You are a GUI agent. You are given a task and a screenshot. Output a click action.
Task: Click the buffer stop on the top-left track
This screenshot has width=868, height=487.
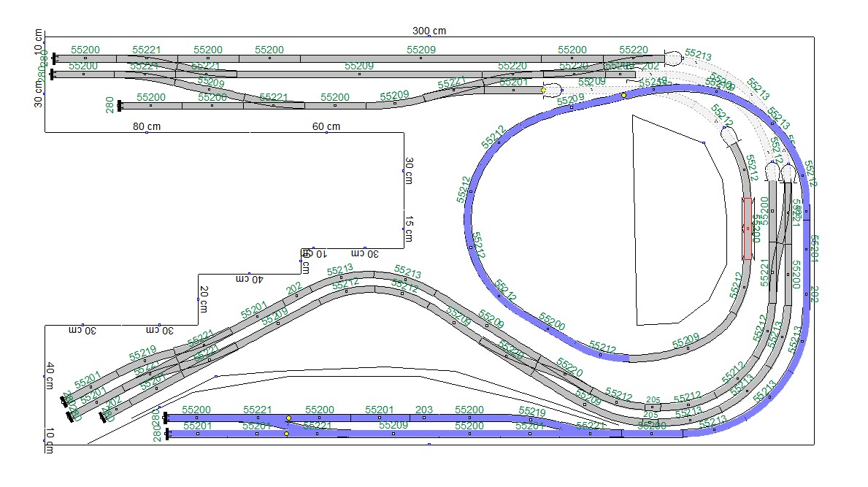point(54,58)
